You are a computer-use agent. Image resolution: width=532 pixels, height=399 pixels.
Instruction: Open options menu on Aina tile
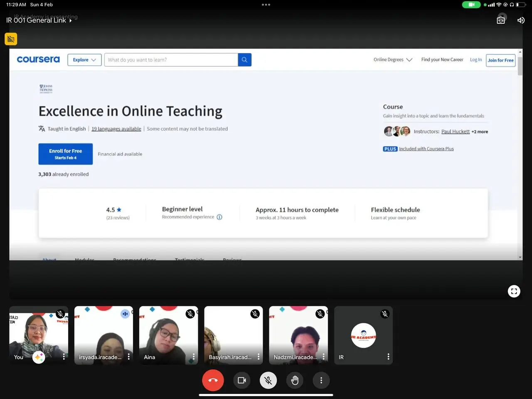pos(193,357)
